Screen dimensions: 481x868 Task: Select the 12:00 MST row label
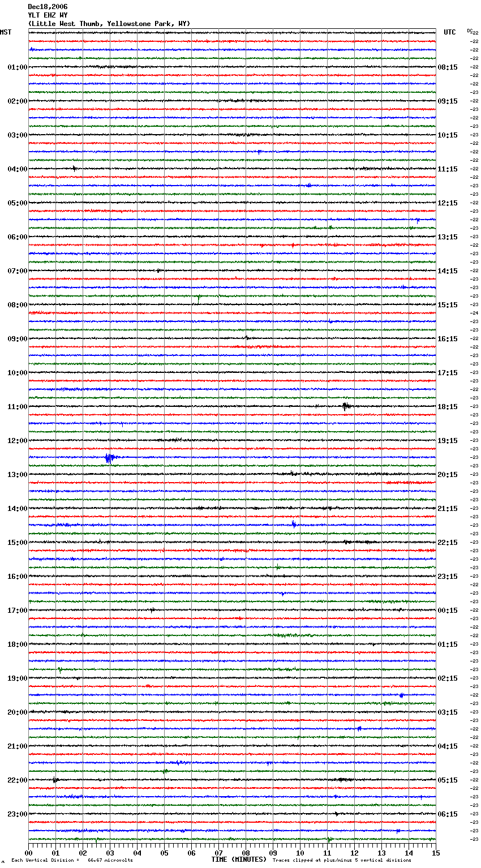tap(18, 441)
